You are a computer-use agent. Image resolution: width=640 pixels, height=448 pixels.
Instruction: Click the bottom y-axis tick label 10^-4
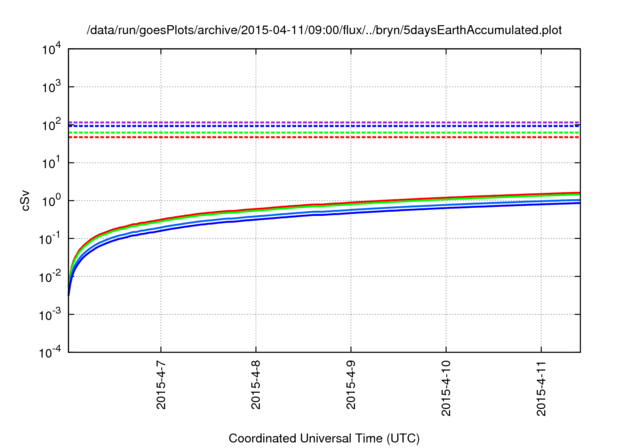coord(51,352)
